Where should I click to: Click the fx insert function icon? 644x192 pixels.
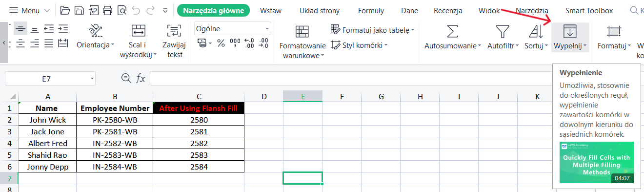tap(141, 78)
